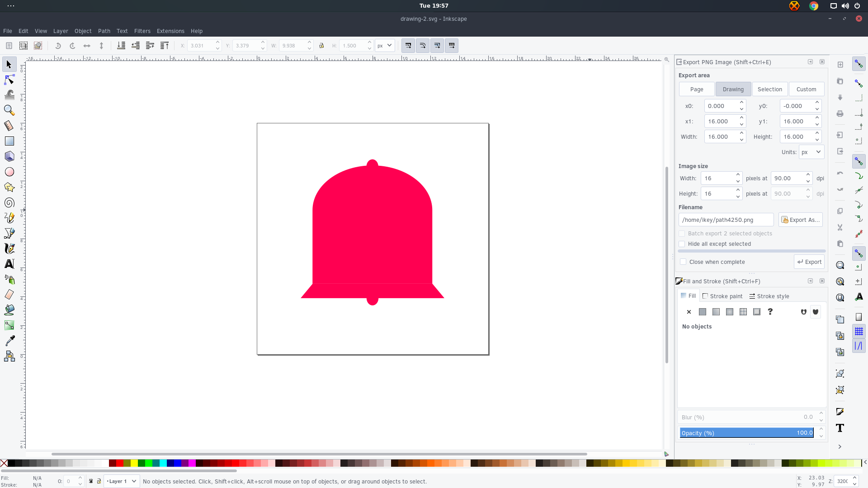This screenshot has width=868, height=488.
Task: Select the Pencil freehand tool
Action: [x=9, y=218]
